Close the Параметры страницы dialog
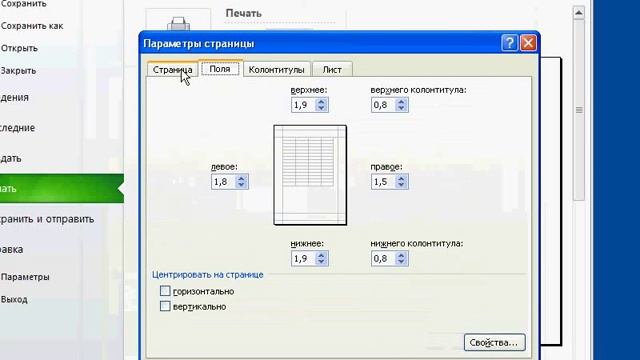The height and width of the screenshot is (360, 640). tap(528, 43)
